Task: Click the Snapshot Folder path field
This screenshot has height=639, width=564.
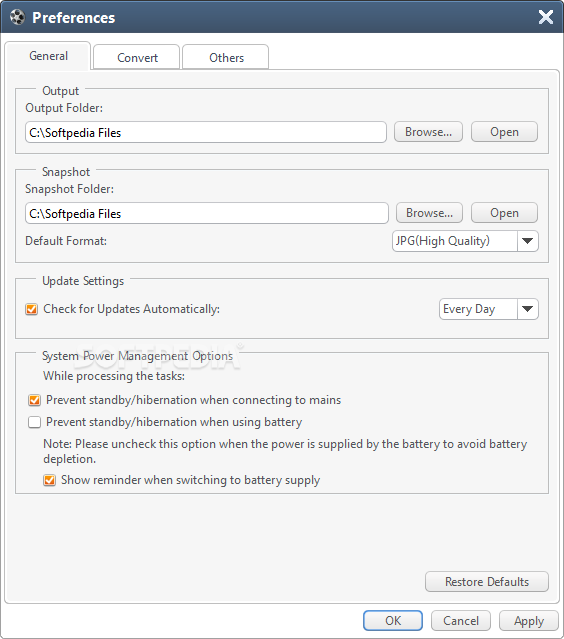Action: (207, 213)
